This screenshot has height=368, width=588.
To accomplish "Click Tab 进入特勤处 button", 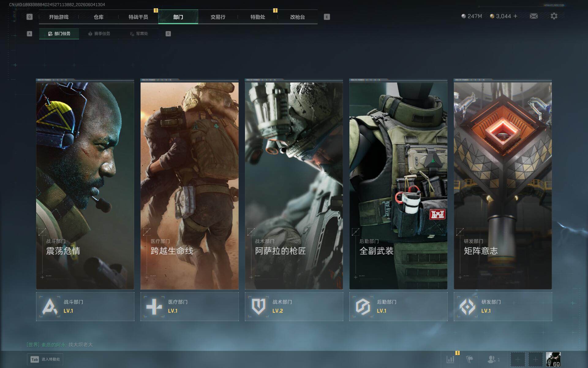I will point(45,359).
